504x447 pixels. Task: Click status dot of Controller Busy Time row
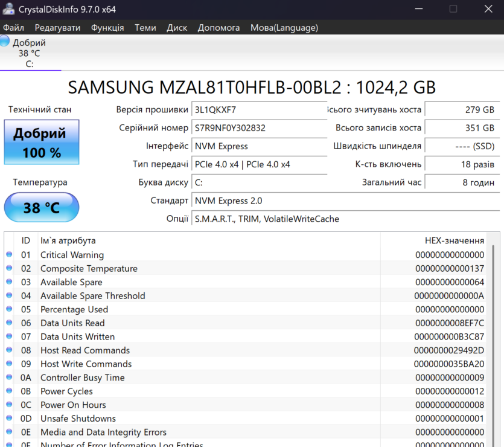pos(9,377)
